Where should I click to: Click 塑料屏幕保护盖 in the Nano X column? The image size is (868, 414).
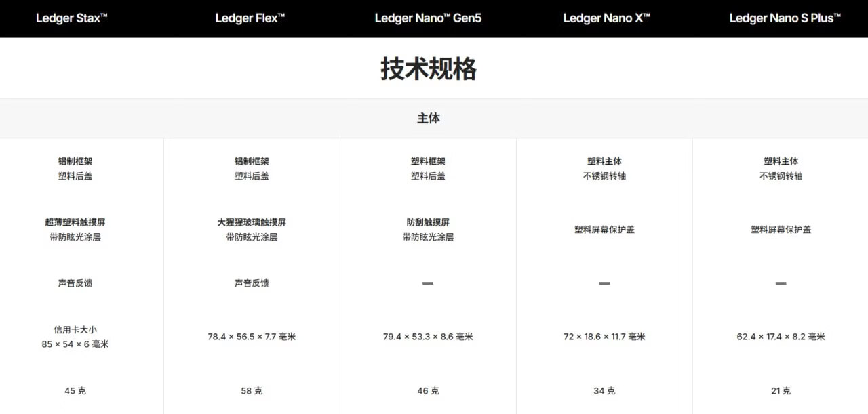(604, 230)
